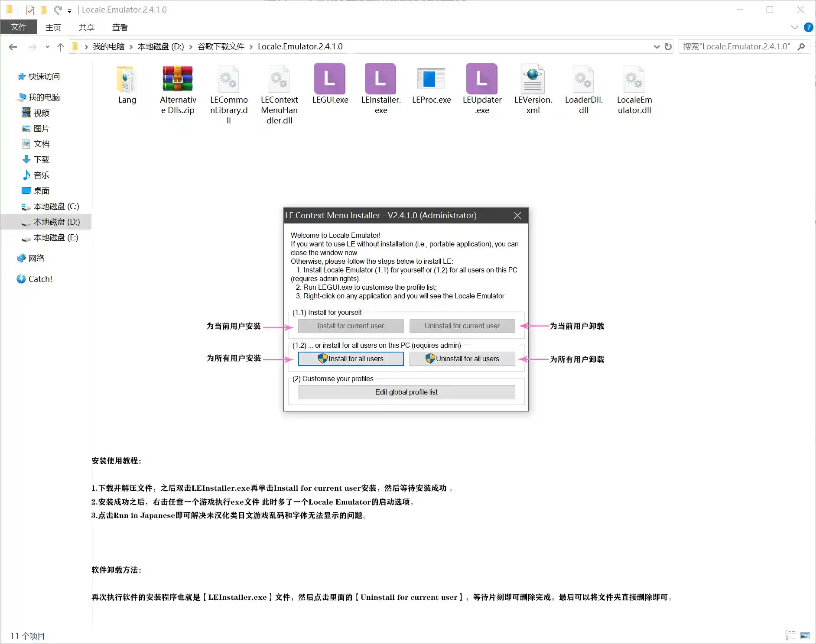Open the quick access toolbar dropdown
816x644 pixels.
click(x=69, y=11)
